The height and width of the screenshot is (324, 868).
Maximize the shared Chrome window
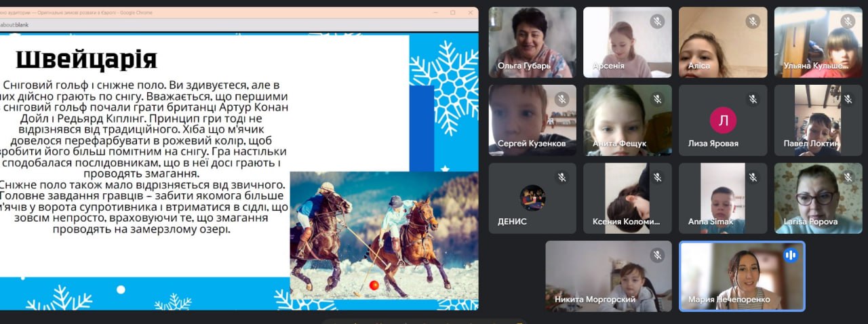pyautogui.click(x=452, y=12)
